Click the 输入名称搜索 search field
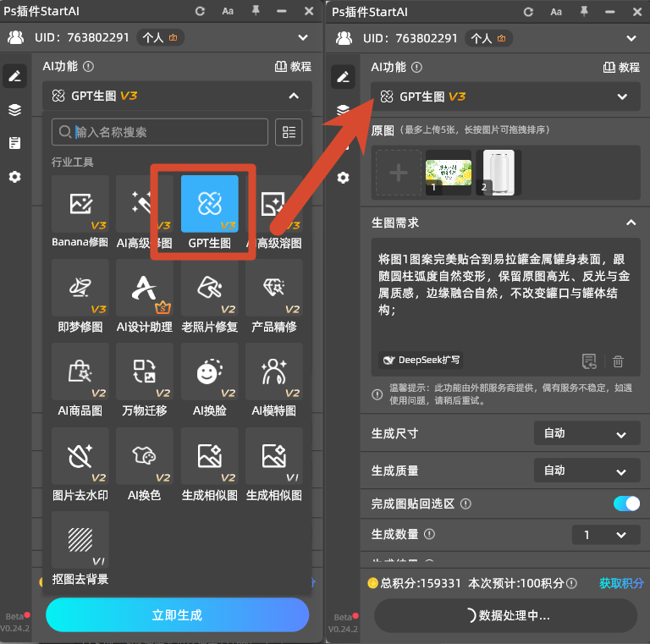The height and width of the screenshot is (644, 650). click(x=160, y=132)
